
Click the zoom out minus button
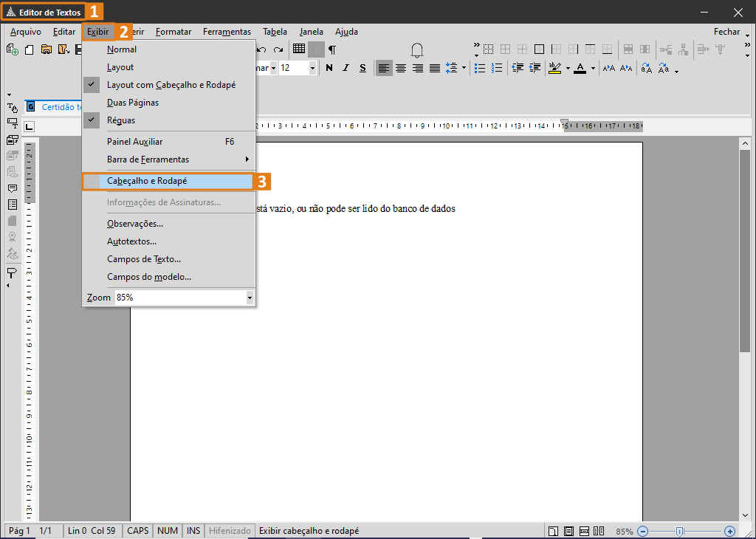pyautogui.click(x=643, y=532)
